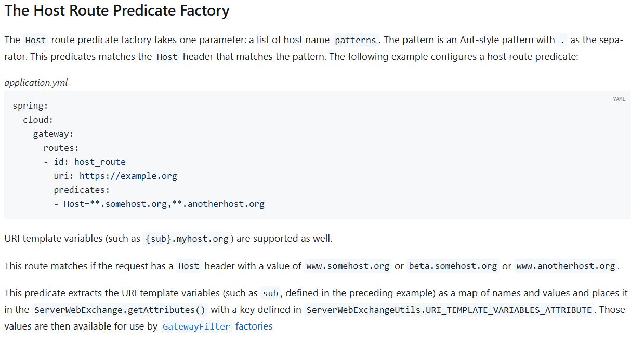The image size is (644, 341).
Task: Click the 'id: host_route' code line
Action: pos(89,162)
